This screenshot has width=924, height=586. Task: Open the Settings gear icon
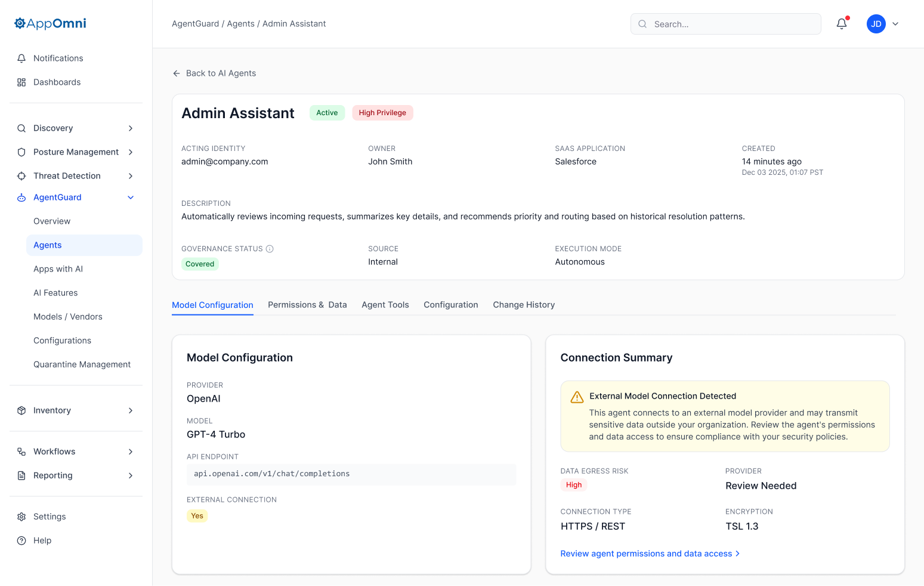pos(21,516)
